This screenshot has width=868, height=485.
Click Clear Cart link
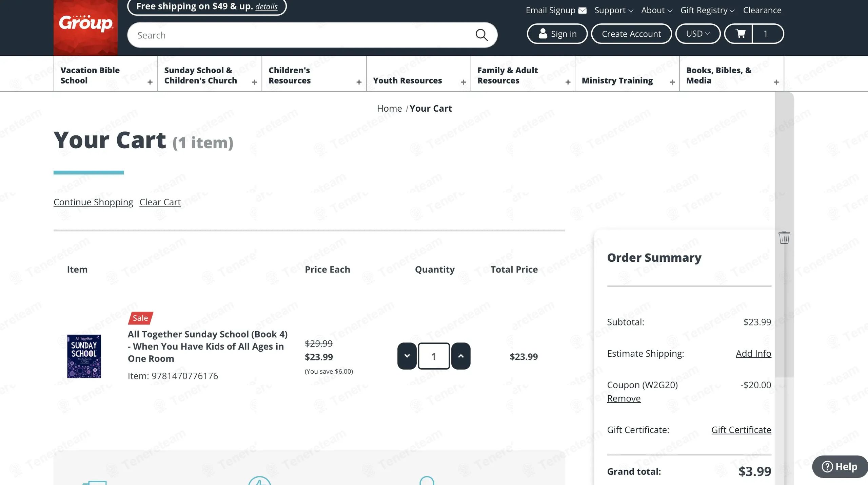click(160, 202)
